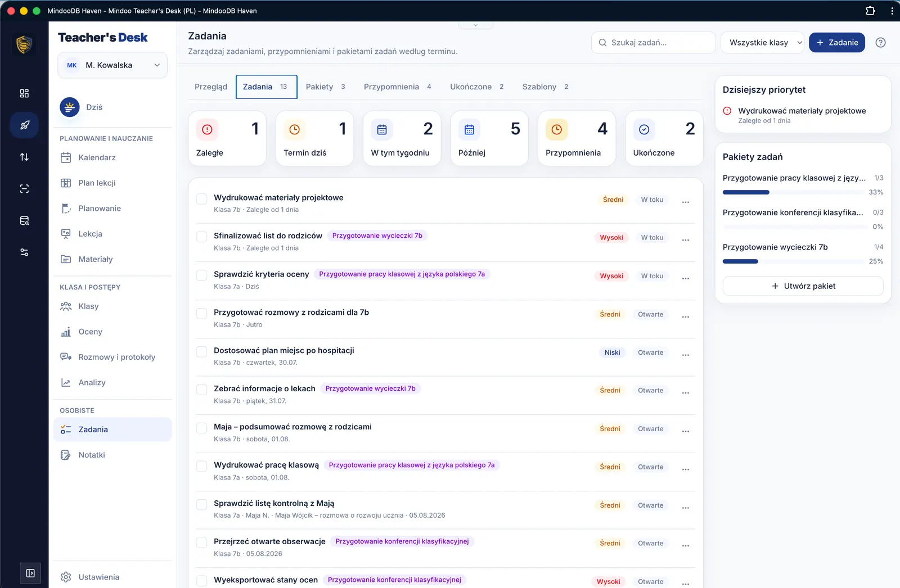Open Ustawienia gear icon

point(66,577)
